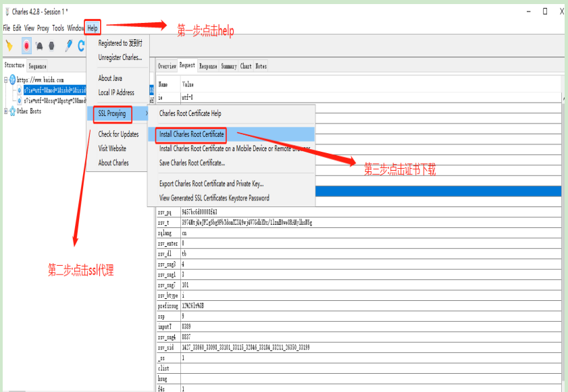Viewport: 568px width, 392px height.
Task: Click the broom Clear Session icon
Action: [9, 46]
